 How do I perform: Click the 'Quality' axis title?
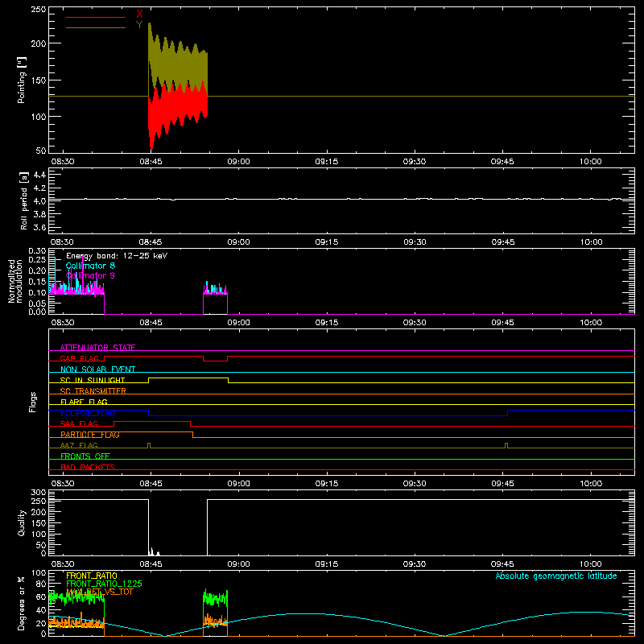(x=22, y=522)
